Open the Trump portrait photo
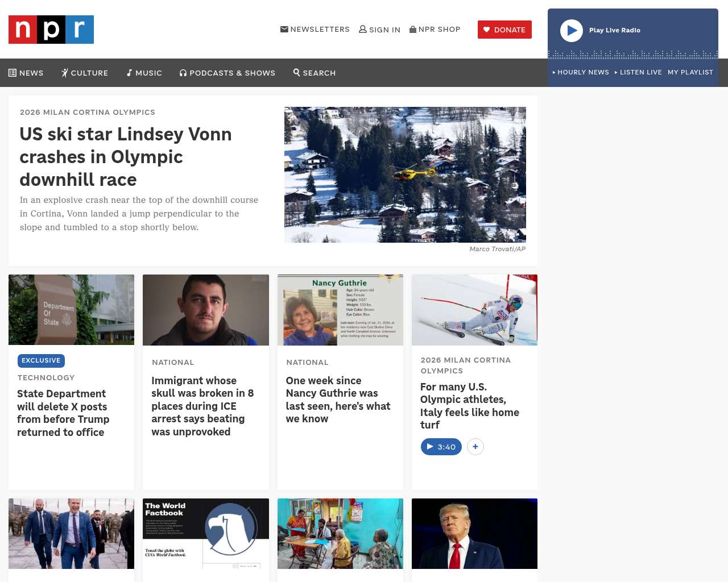728x582 pixels. [x=474, y=534]
